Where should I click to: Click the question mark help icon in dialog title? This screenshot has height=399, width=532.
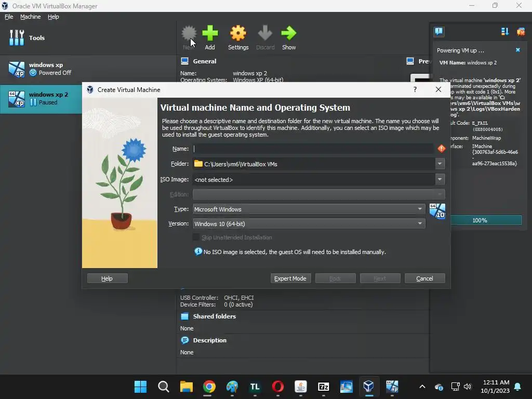[415, 89]
